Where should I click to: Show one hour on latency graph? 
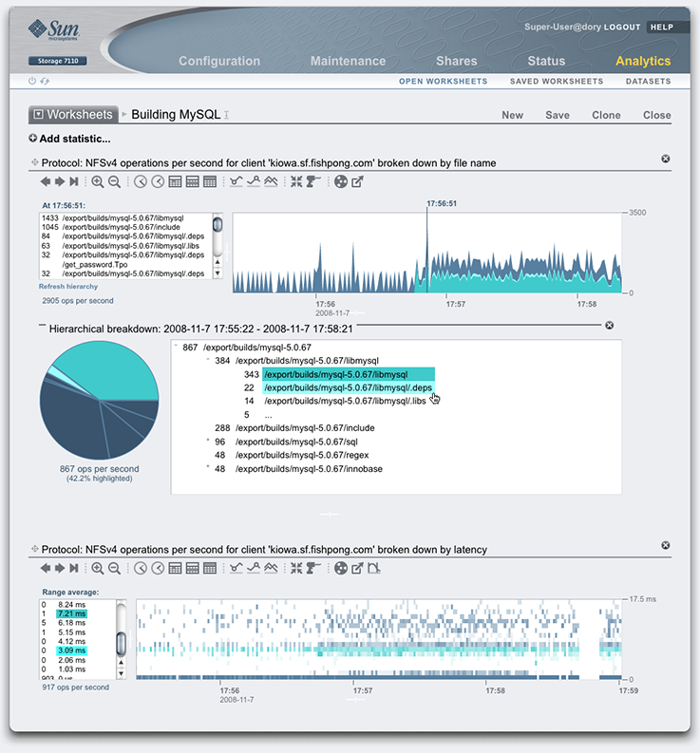pos(158,568)
